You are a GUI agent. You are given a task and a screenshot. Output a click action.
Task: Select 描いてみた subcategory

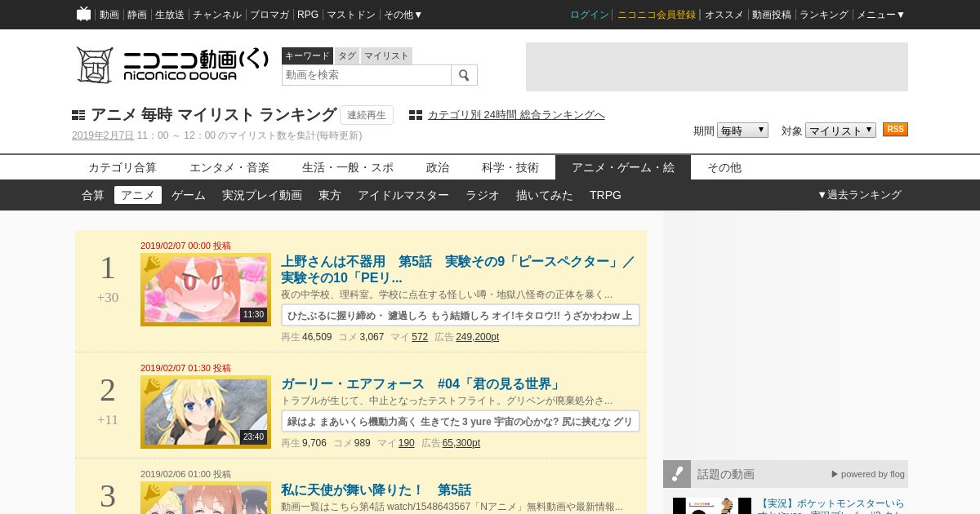(545, 195)
